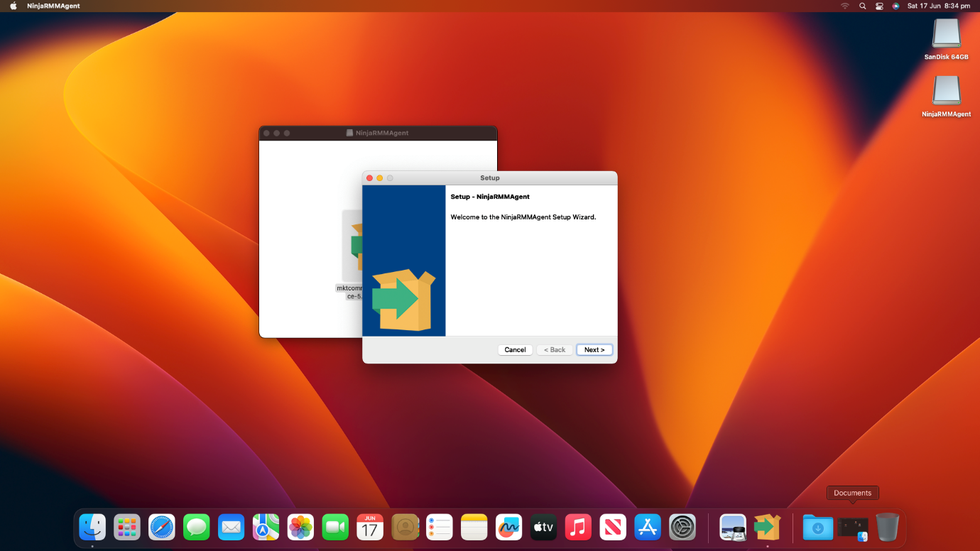Image resolution: width=980 pixels, height=551 pixels.
Task: Open Mail from the Dock
Action: click(232, 528)
